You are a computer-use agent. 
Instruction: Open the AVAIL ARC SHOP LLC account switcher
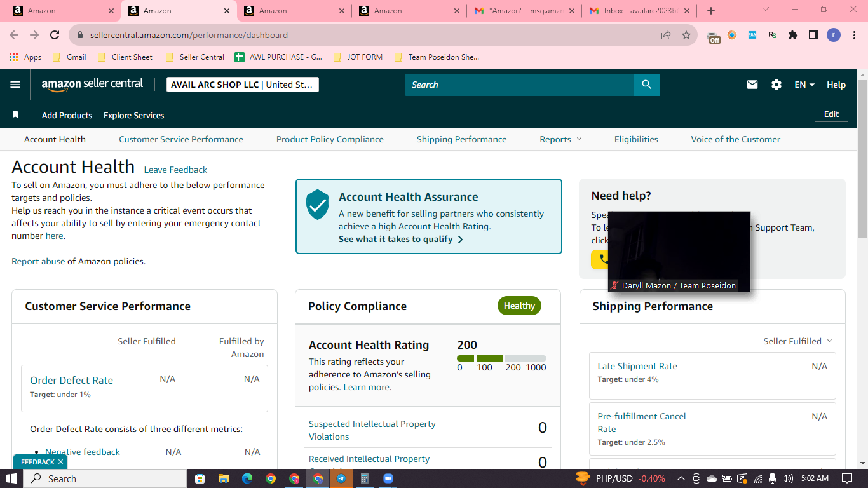coord(243,85)
